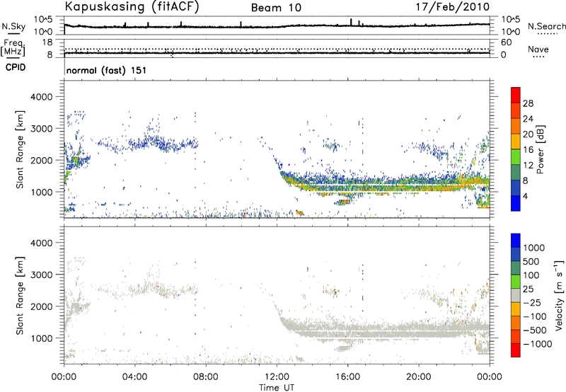
Task: Click the noise spike near 16:00 in the sky noise plot
Action: coord(351,23)
